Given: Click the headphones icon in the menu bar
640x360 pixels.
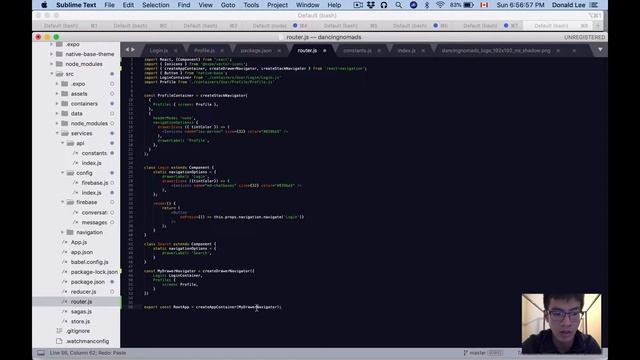Looking at the screenshot, I should [384, 5].
